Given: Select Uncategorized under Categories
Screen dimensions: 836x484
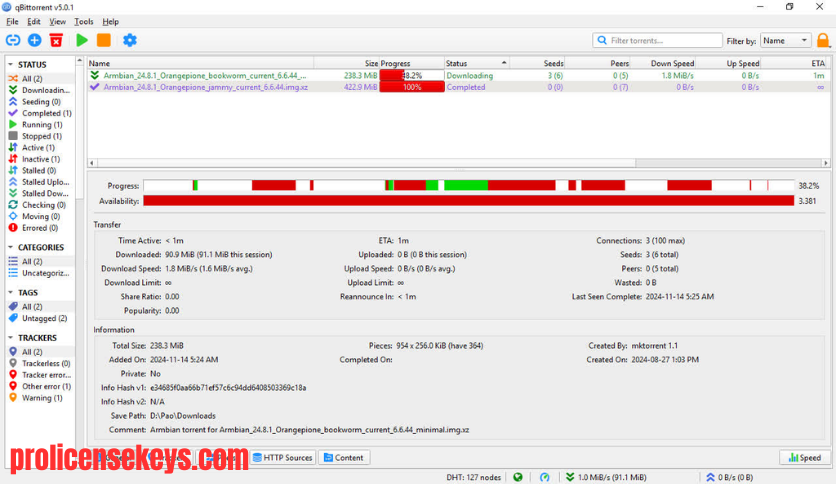Looking at the screenshot, I should (x=39, y=273).
